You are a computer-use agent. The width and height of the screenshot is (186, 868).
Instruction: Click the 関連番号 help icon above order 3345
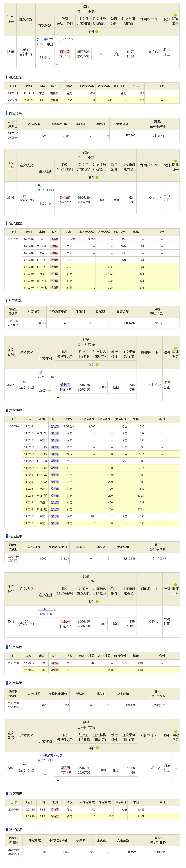pyautogui.click(x=175, y=15)
